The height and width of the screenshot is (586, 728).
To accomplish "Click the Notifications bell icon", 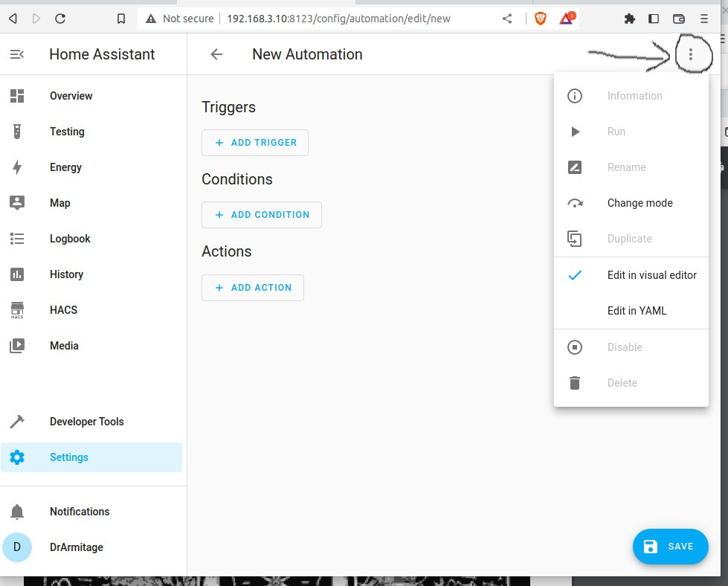I will point(16,511).
